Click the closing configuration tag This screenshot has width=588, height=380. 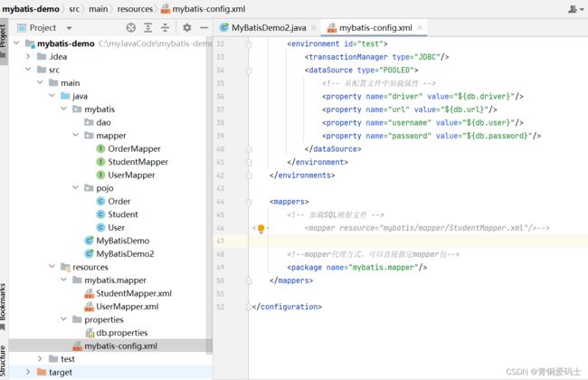pyautogui.click(x=287, y=307)
